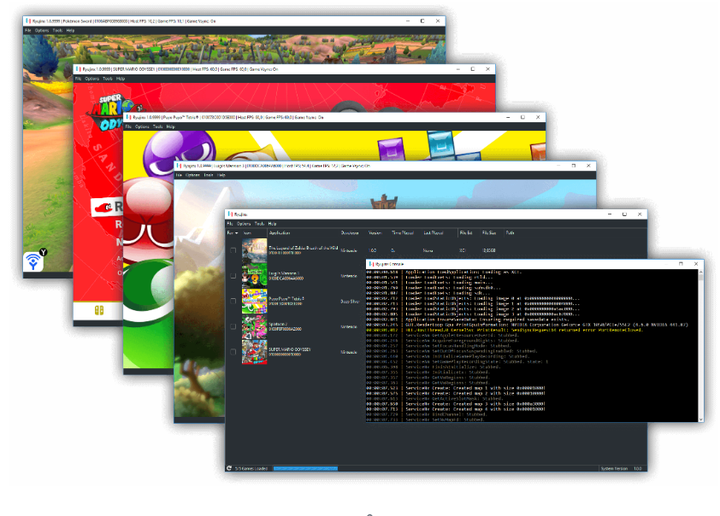Click the blue loading progress bar in status bar
The height and width of the screenshot is (516, 720).
[x=305, y=468]
